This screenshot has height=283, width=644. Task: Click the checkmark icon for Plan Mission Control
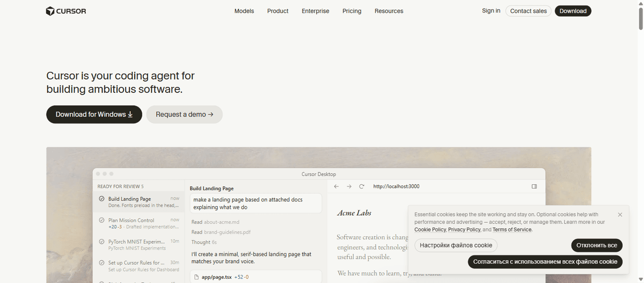[101, 220]
